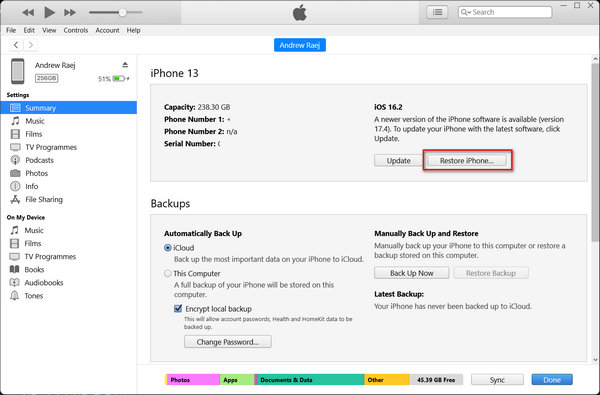600x395 pixels.
Task: Open Audiobooks under On My Device
Action: click(68, 282)
